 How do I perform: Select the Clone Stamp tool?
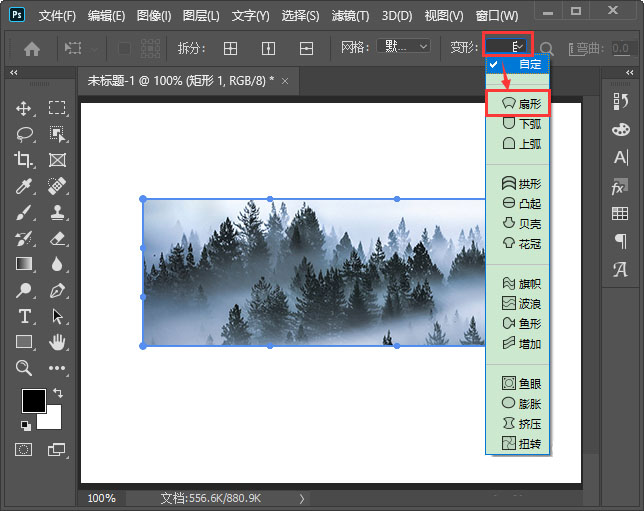pos(57,212)
